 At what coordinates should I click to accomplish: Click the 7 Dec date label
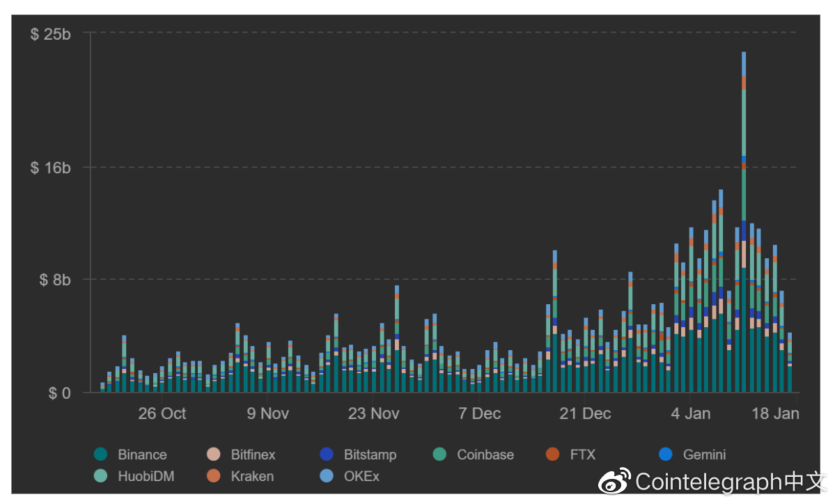(x=479, y=414)
